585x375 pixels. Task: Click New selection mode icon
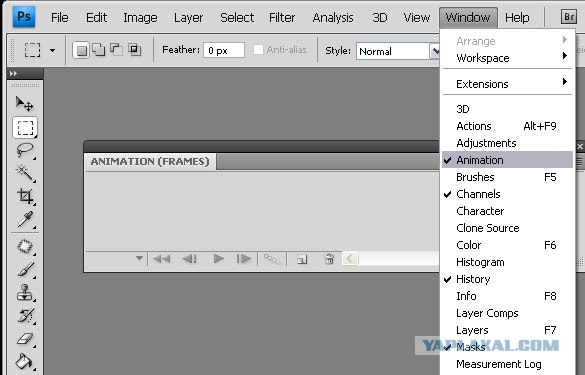(81, 50)
